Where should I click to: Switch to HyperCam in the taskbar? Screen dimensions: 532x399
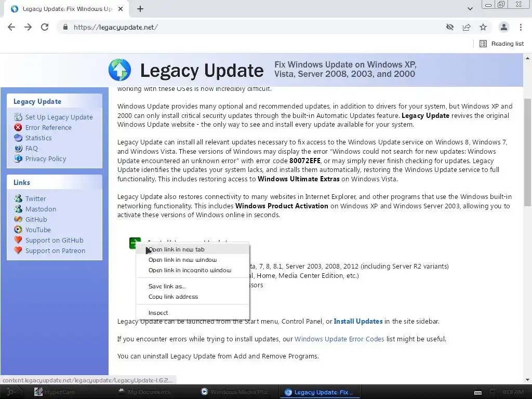[x=54, y=392]
